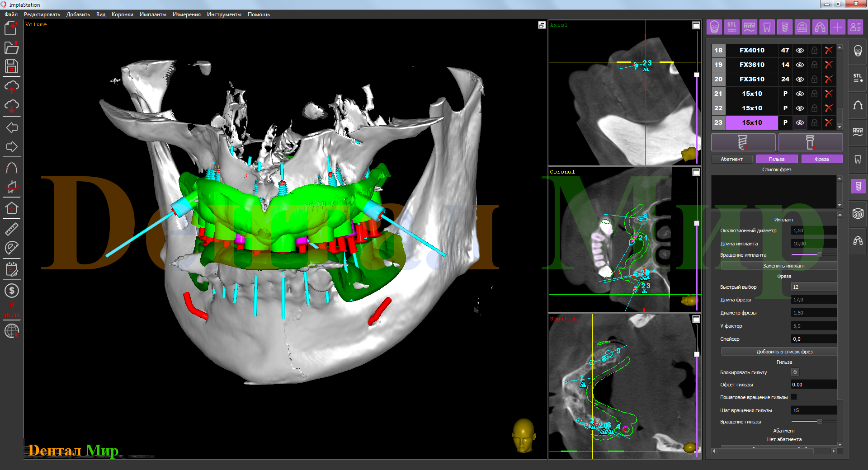Restore the Volume view pane size
Screen dimensions: 868x470
pos(542,25)
